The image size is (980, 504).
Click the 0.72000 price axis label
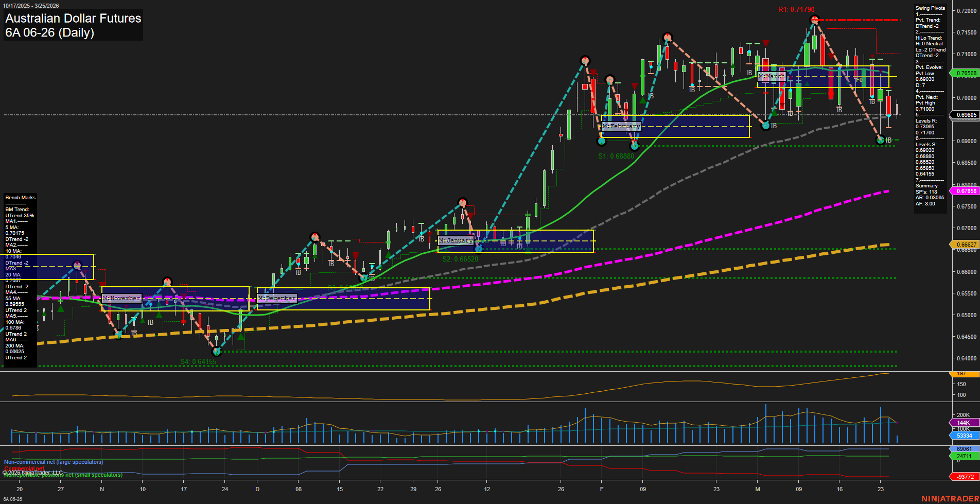tap(966, 11)
